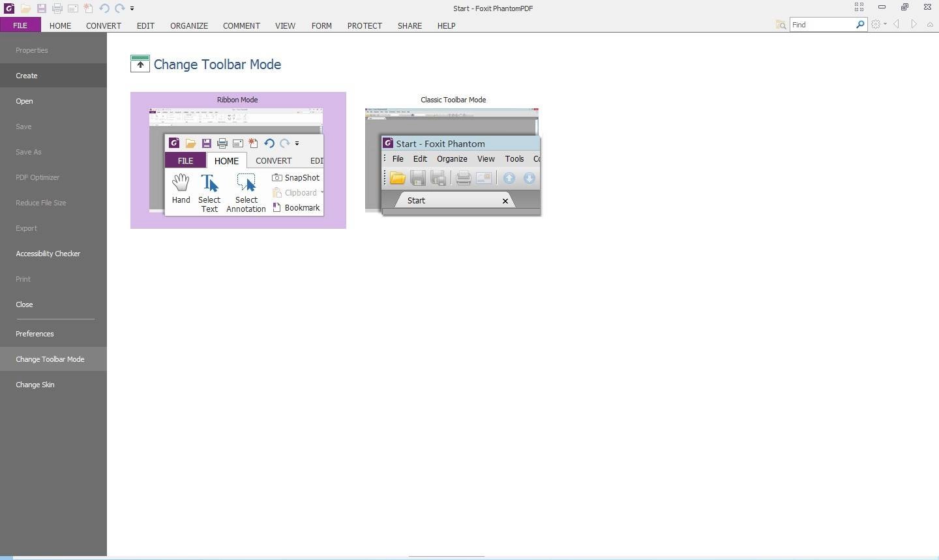The width and height of the screenshot is (939, 560).
Task: Switch to the SHARE tab
Action: (x=410, y=25)
